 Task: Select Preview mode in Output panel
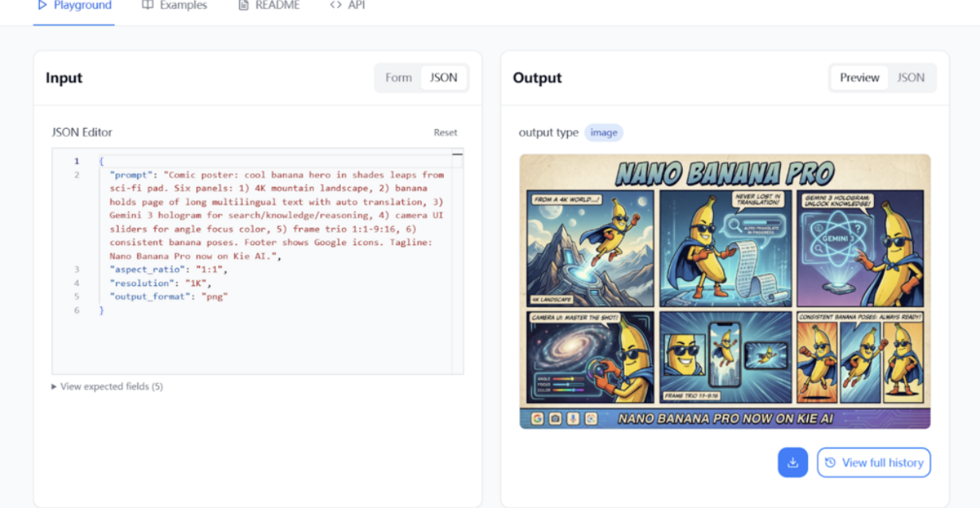click(x=860, y=77)
